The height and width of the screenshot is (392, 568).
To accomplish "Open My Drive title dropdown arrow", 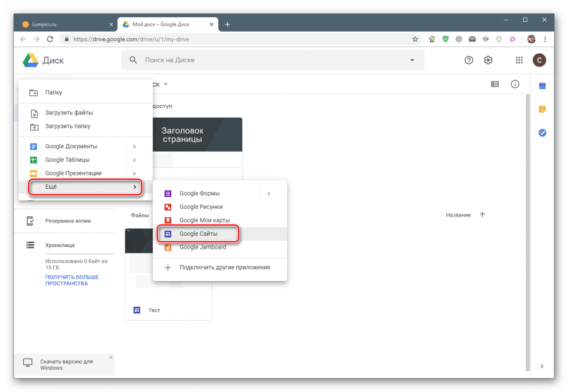I will tap(166, 84).
